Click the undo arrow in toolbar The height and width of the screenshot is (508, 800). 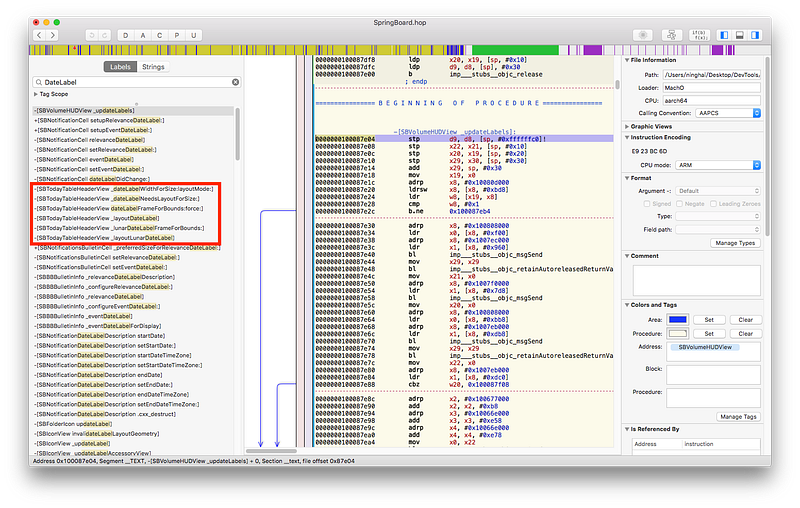[x=92, y=35]
